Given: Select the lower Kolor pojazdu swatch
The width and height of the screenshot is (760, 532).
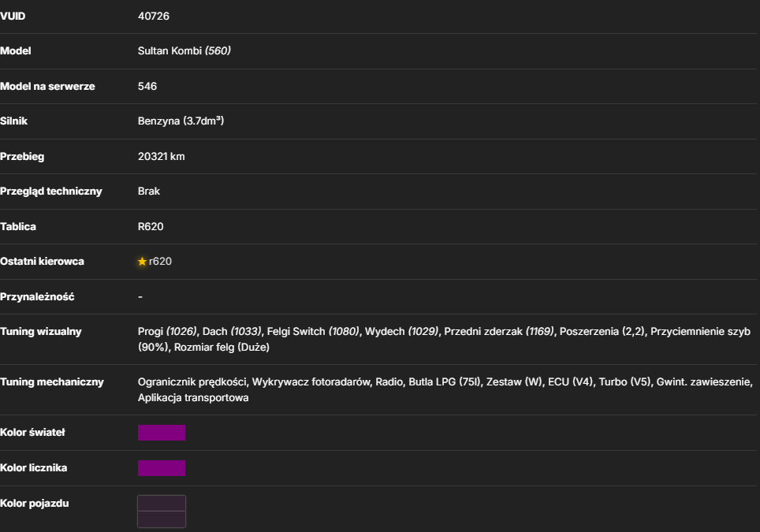Looking at the screenshot, I should (x=162, y=519).
